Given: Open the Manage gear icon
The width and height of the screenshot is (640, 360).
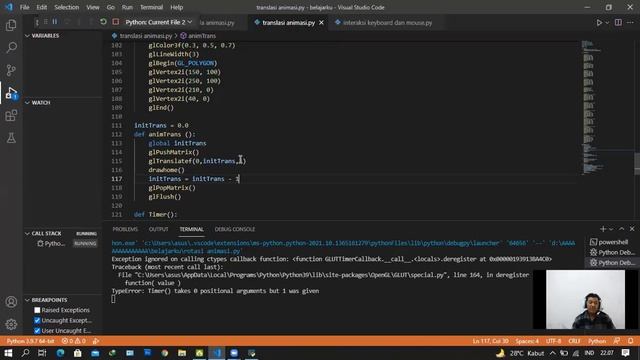Looking at the screenshot, I should click(11, 324).
